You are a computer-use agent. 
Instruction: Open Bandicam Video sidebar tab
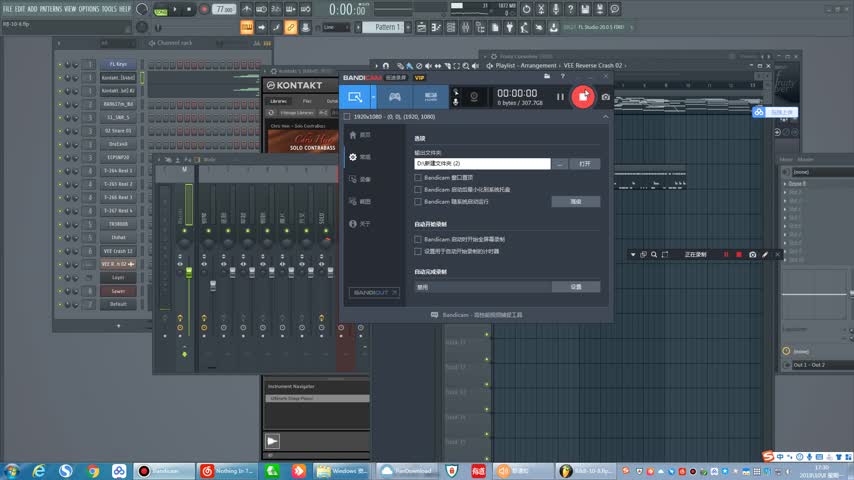[361, 179]
